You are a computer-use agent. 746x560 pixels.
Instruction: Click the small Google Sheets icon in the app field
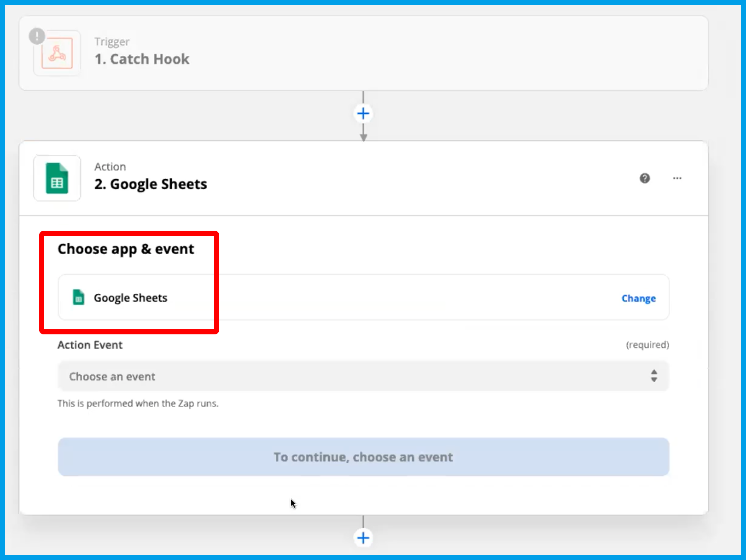coord(79,297)
